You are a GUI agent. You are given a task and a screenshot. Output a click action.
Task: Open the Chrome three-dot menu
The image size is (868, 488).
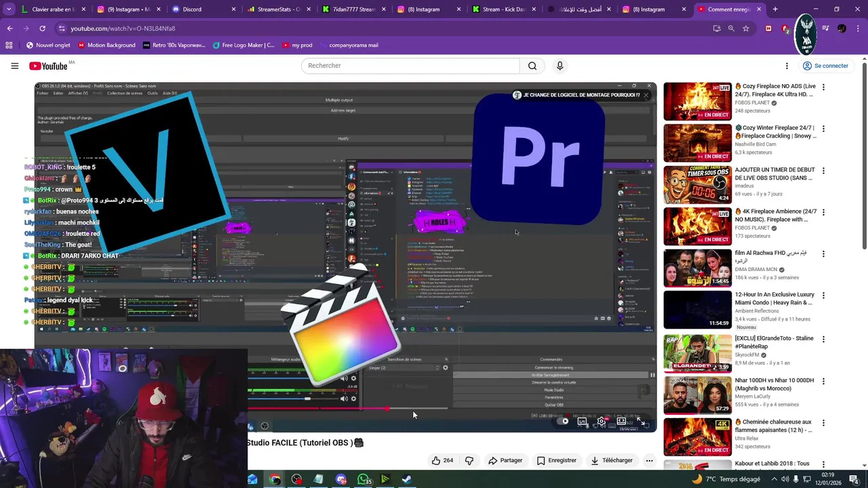click(859, 28)
